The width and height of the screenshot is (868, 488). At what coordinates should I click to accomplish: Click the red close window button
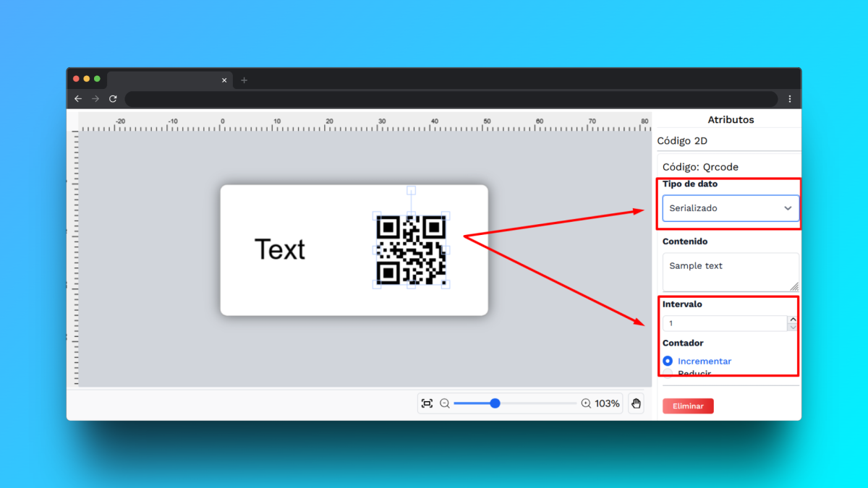pyautogui.click(x=76, y=79)
